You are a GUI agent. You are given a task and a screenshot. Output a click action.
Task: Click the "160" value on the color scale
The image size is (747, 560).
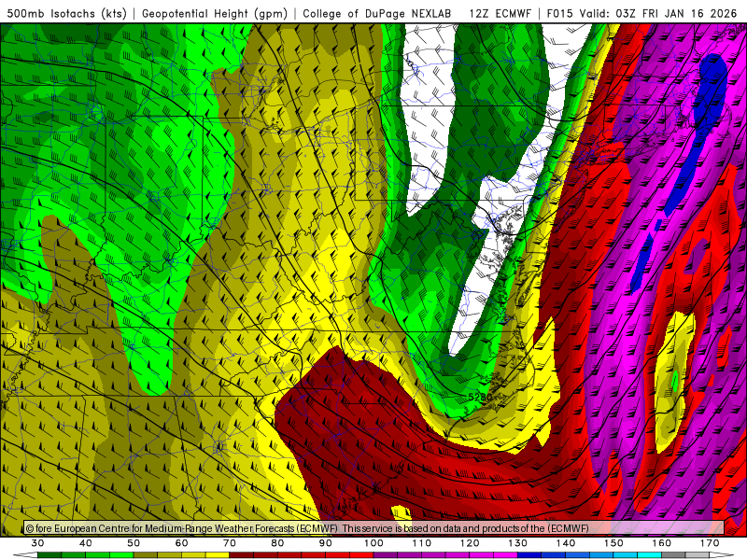point(662,543)
